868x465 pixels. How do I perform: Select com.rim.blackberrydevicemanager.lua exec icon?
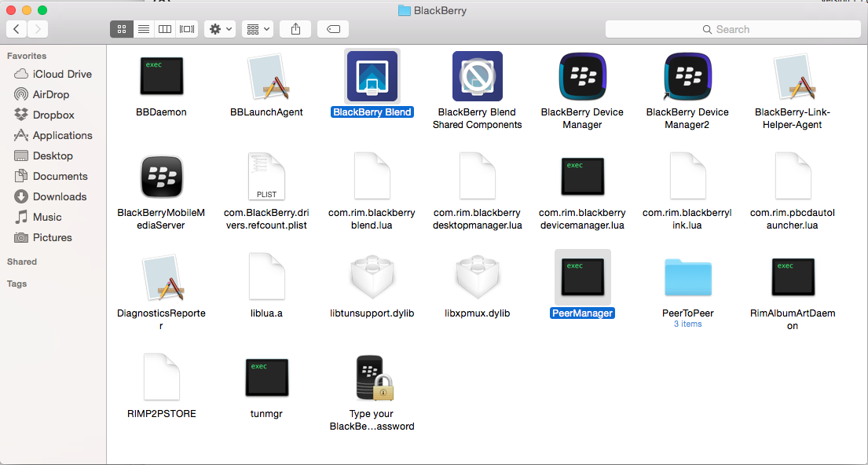point(582,177)
